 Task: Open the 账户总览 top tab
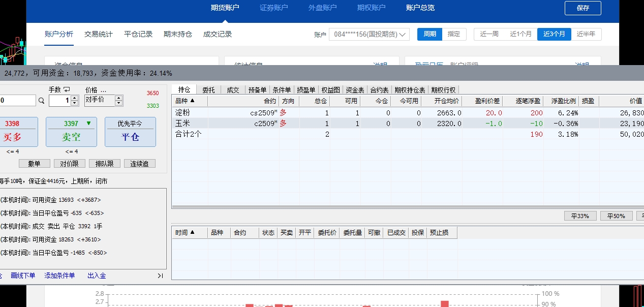[420, 8]
